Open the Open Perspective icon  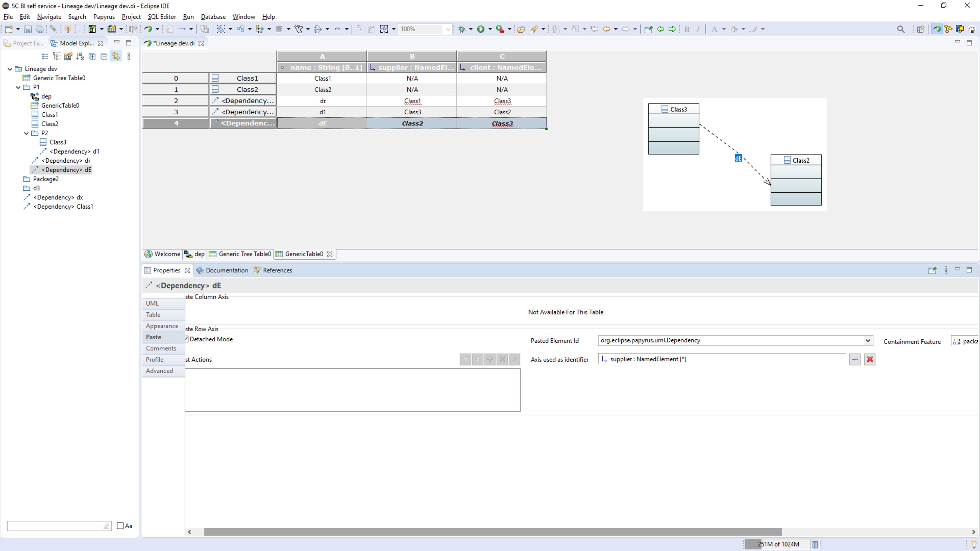[x=920, y=29]
